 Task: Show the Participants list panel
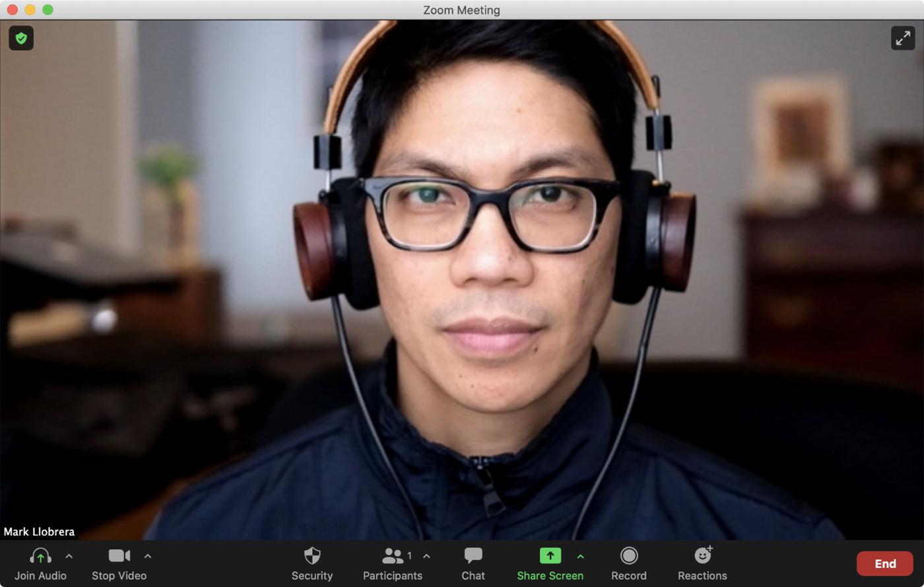[393, 557]
